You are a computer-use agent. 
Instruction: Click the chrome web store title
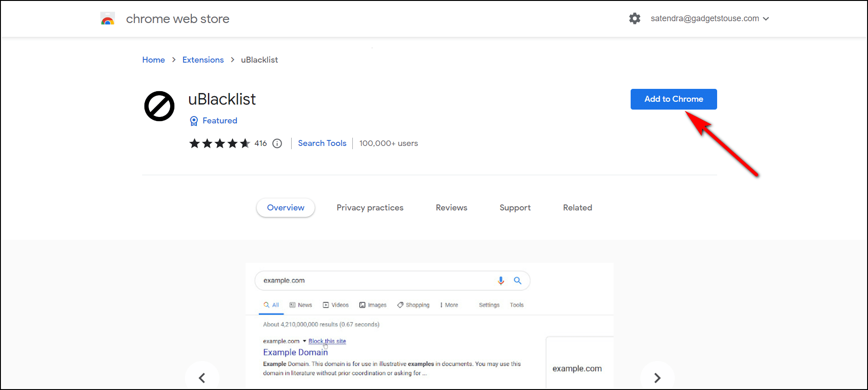tap(178, 19)
